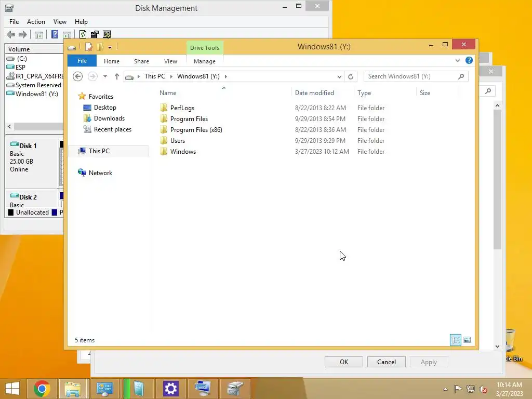Select System Reserved volume in Disk Management
This screenshot has height=399, width=532.
[38, 85]
